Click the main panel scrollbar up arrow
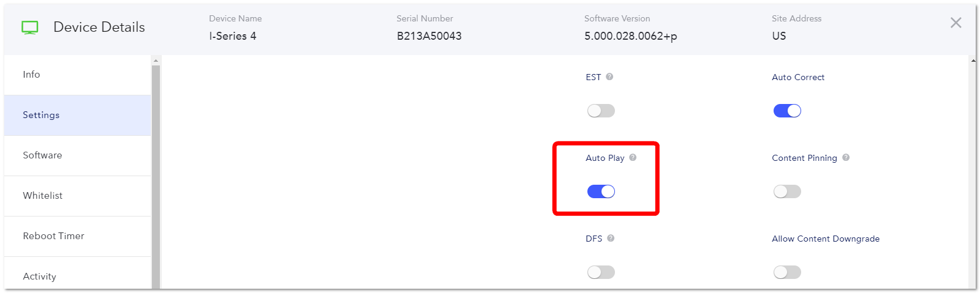 (x=973, y=60)
